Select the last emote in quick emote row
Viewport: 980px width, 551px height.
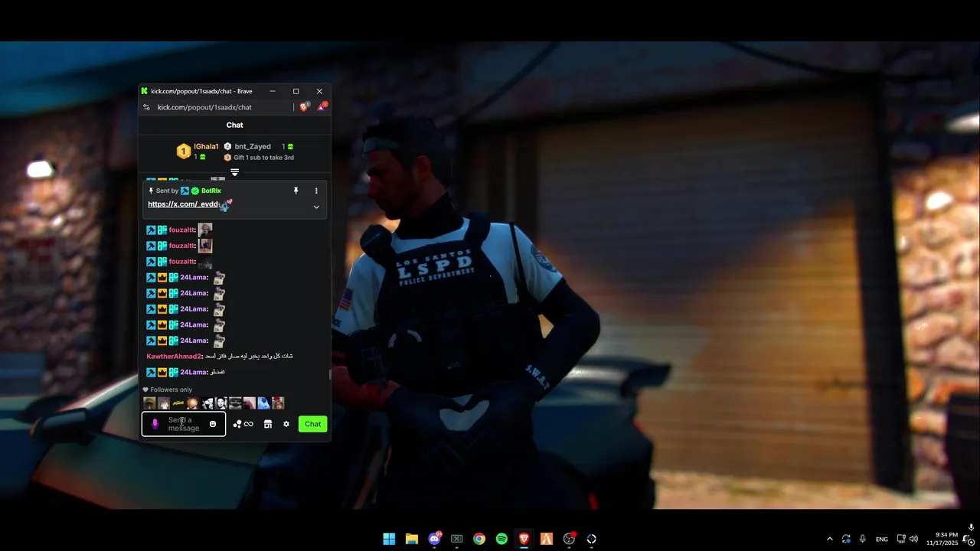(x=278, y=403)
